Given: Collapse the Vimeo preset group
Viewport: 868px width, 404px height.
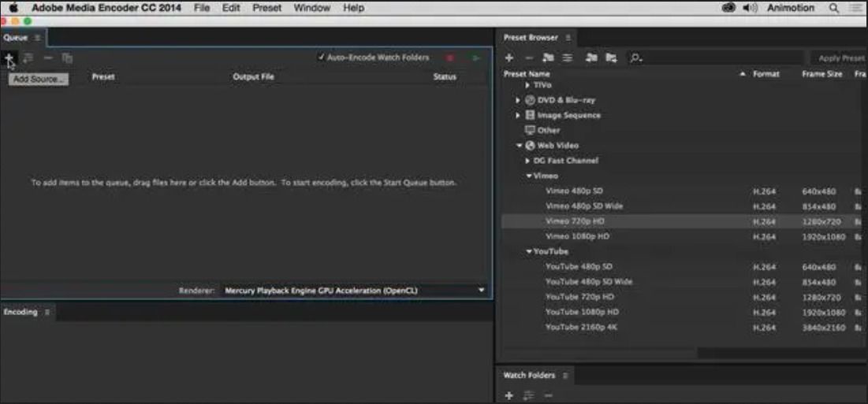Looking at the screenshot, I should [529, 176].
